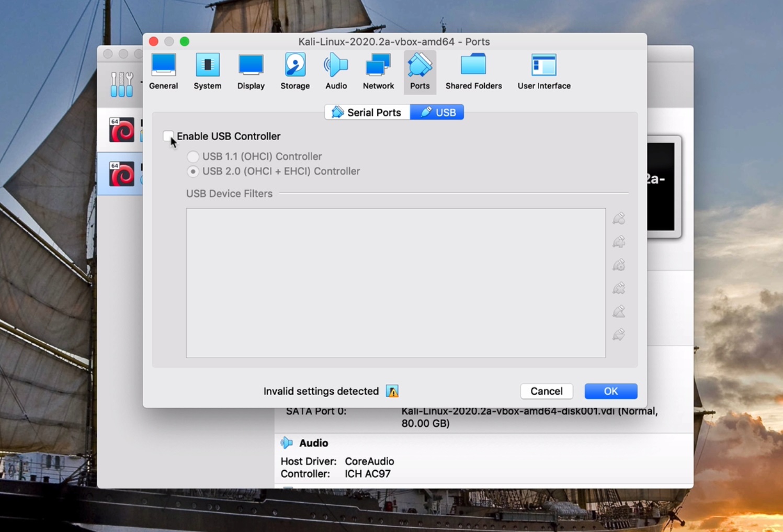Click the Audio section speaker icon in Manager
Viewport: 783px width, 532px height.
click(287, 443)
